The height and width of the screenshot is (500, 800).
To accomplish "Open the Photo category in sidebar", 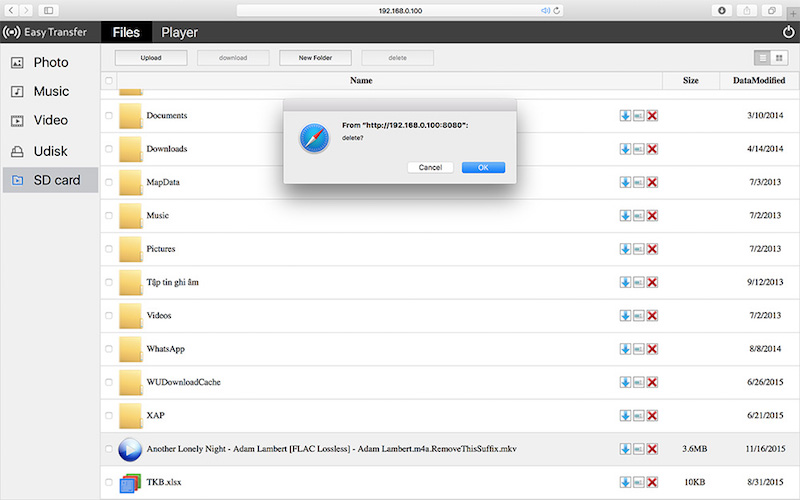I will [x=50, y=62].
